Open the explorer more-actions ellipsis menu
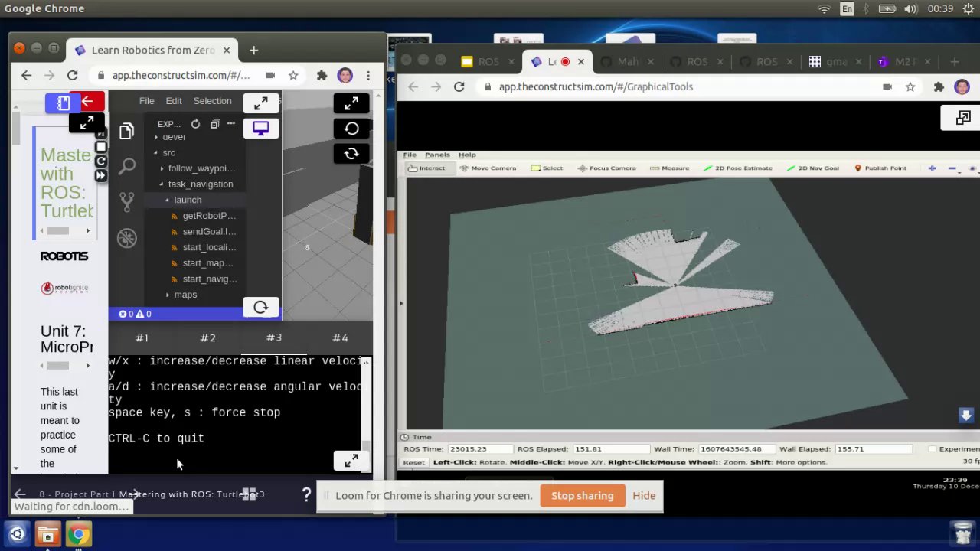This screenshot has width=980, height=551. (231, 124)
